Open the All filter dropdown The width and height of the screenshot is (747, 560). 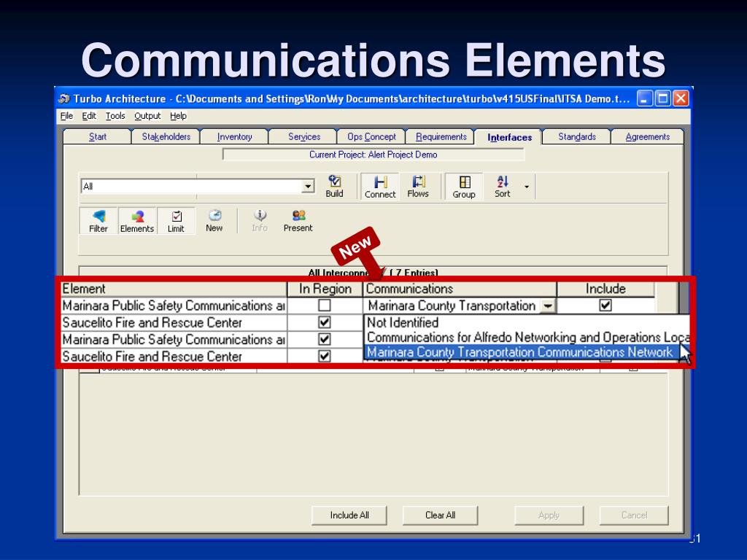coord(309,186)
